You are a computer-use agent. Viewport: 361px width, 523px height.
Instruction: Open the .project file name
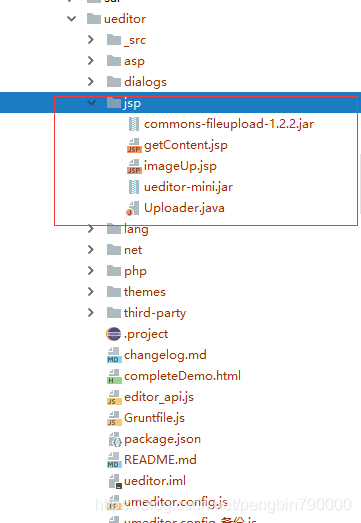(x=146, y=334)
